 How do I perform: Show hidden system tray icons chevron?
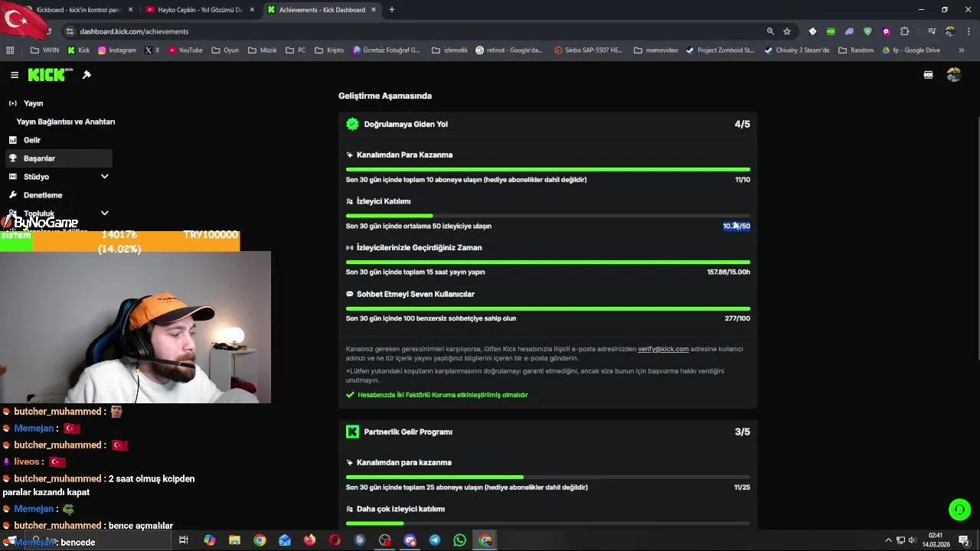[888, 540]
